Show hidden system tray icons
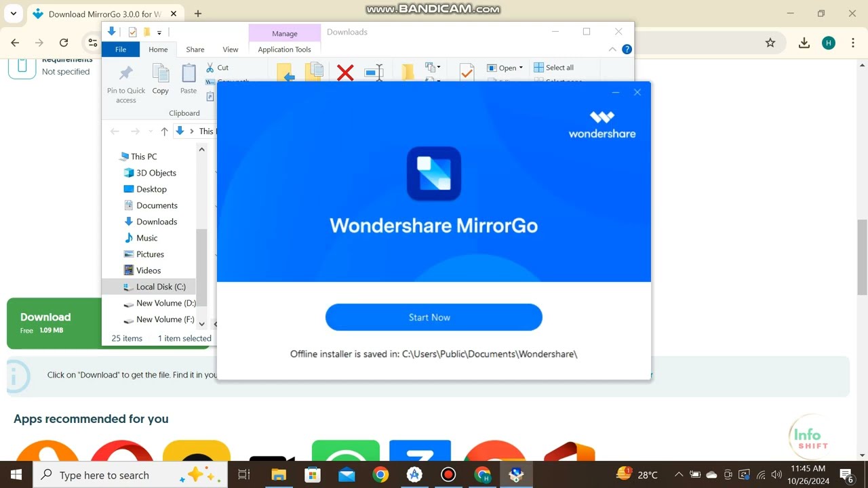868x488 pixels. click(x=679, y=474)
